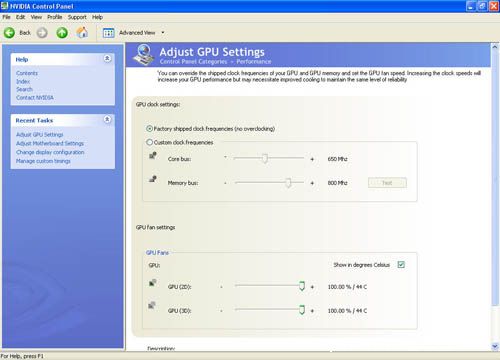Open Help Contents link
Screen dimensions: 500x360
tap(27, 73)
